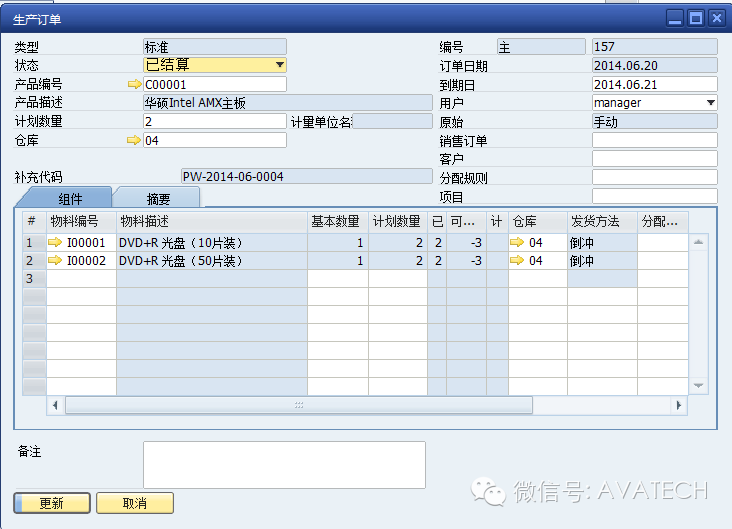Maximize the production order window

(696, 19)
